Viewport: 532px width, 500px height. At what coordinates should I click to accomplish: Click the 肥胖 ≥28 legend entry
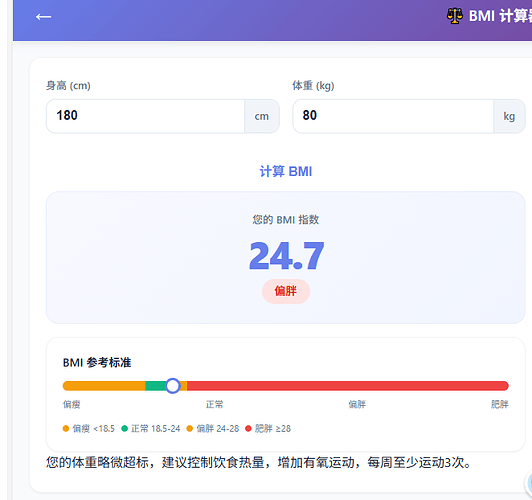(268, 428)
